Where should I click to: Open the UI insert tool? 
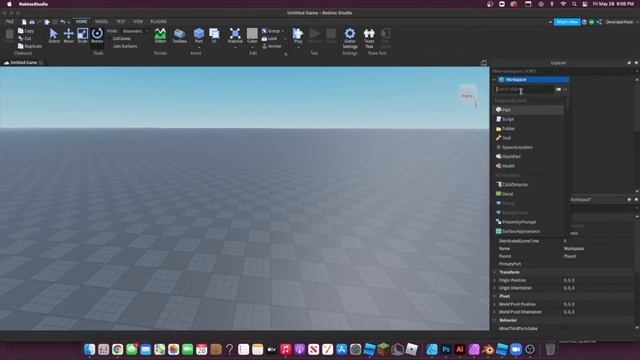[214, 35]
